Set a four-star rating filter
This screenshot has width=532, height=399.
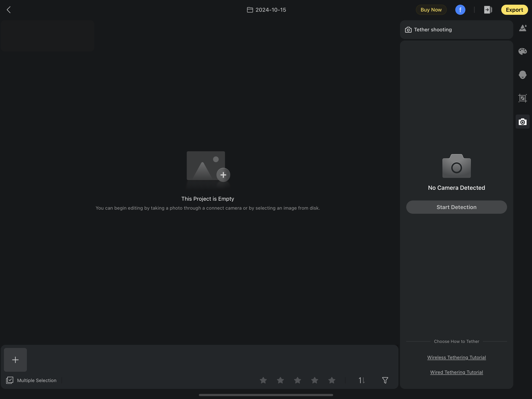coord(314,380)
